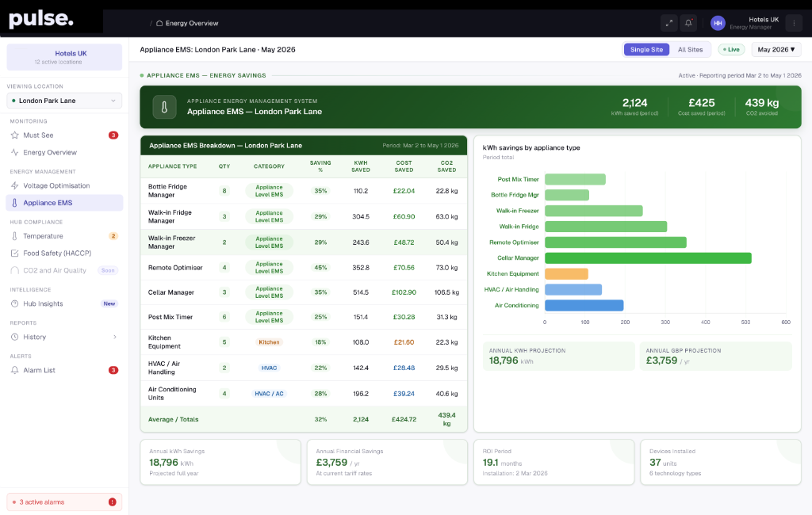Click the thermometer icon in green banner
Image resolution: width=812 pixels, height=515 pixels.
164,107
